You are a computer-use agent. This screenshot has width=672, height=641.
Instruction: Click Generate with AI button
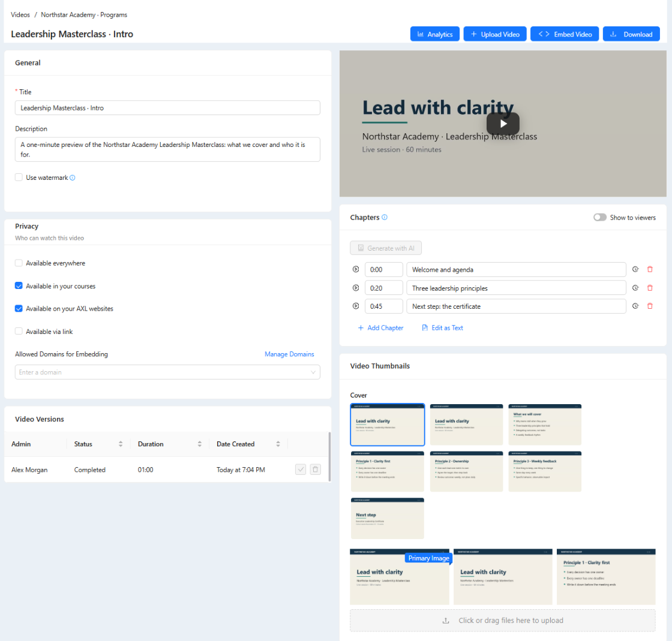[x=386, y=248]
